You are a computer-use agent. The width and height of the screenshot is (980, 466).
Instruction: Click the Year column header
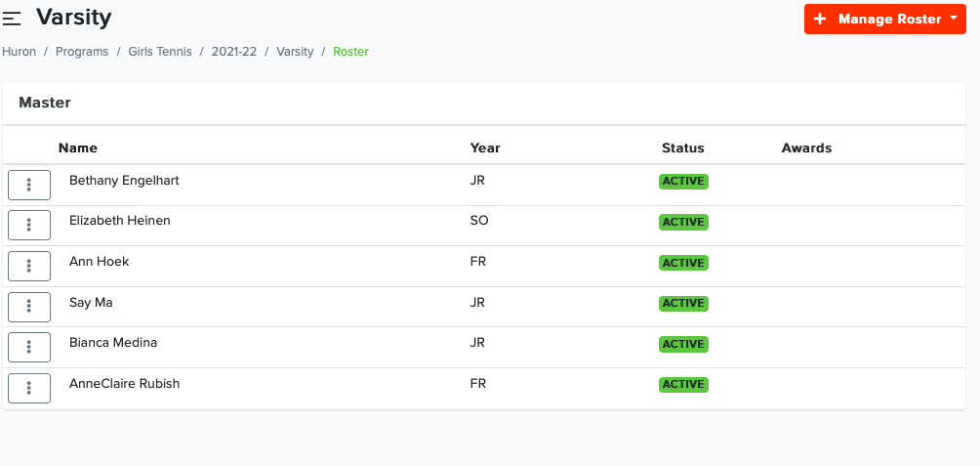tap(485, 148)
